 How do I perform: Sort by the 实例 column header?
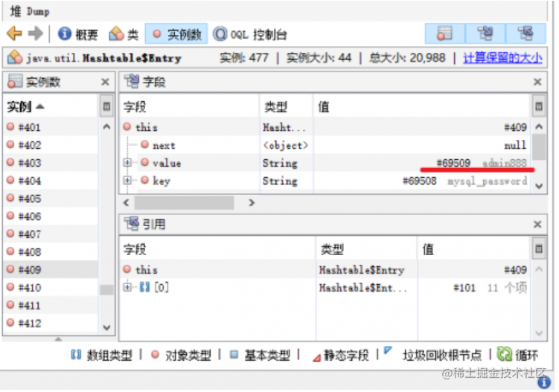coord(50,106)
